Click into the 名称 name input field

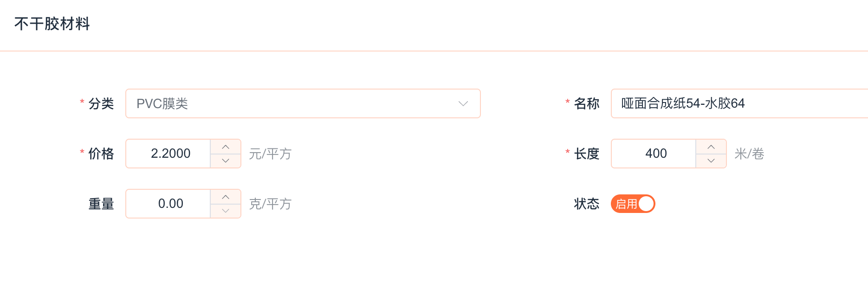tap(738, 103)
